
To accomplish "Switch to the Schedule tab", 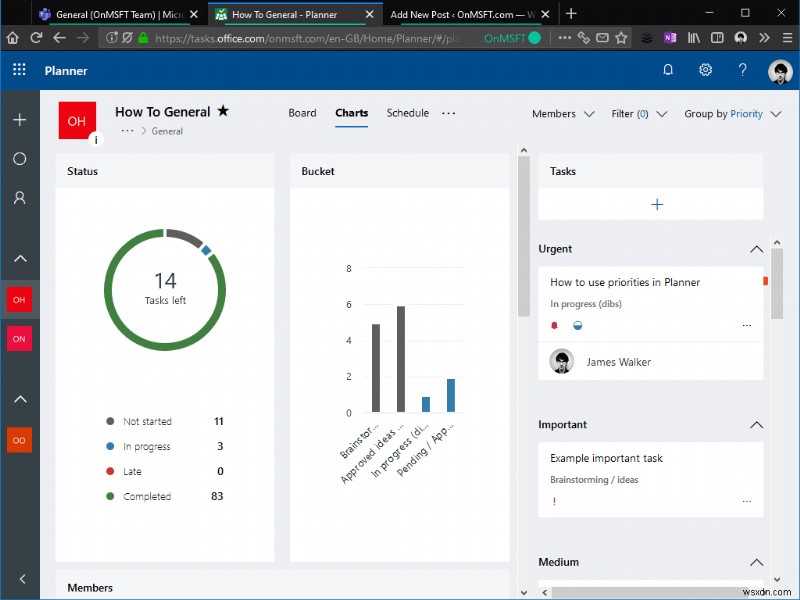I will [x=407, y=114].
